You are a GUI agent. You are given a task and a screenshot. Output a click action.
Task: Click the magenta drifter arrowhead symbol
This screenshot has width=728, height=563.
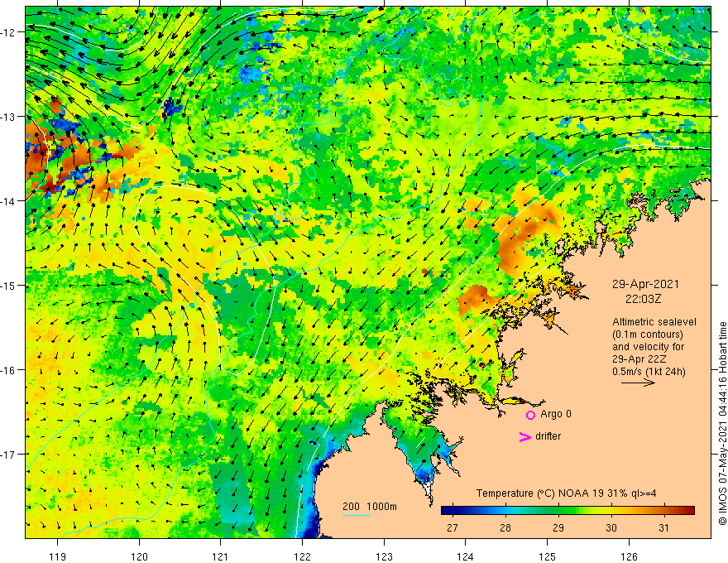(525, 436)
